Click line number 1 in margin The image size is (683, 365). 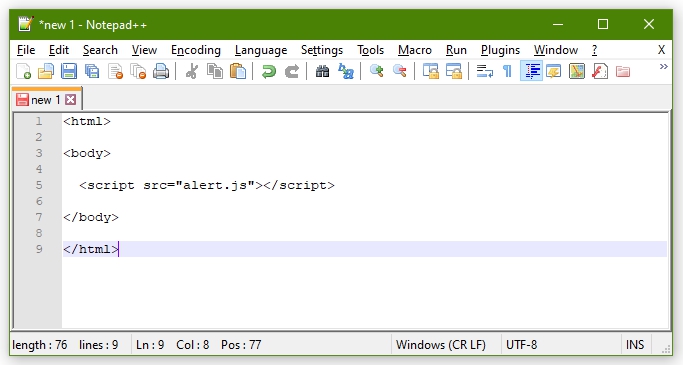point(39,121)
